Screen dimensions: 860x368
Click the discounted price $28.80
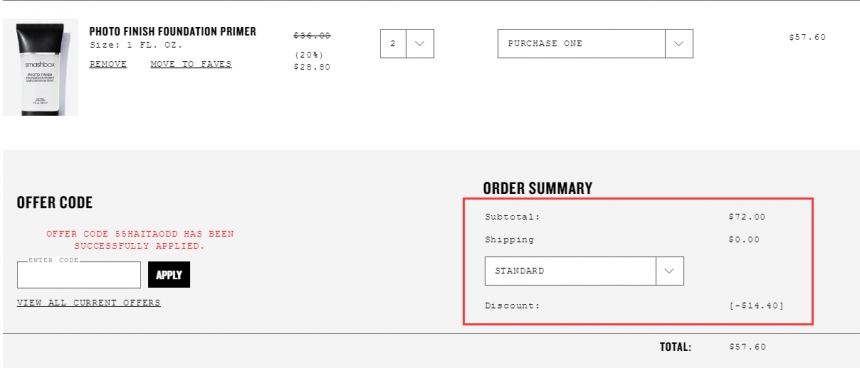tap(312, 67)
